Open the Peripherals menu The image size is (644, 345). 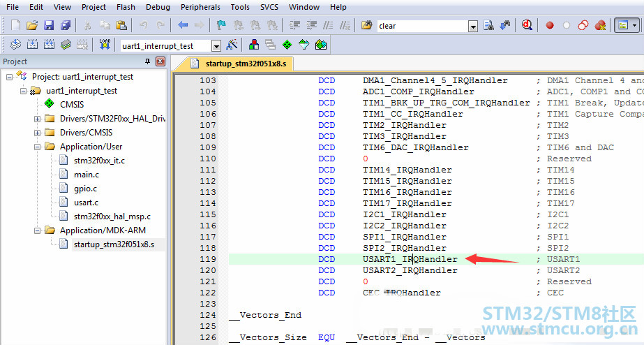click(200, 7)
